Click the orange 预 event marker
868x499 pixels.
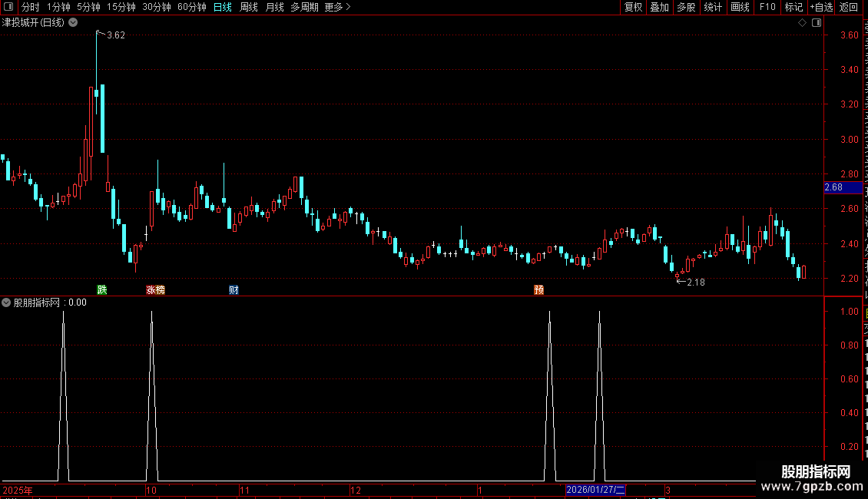click(x=538, y=290)
